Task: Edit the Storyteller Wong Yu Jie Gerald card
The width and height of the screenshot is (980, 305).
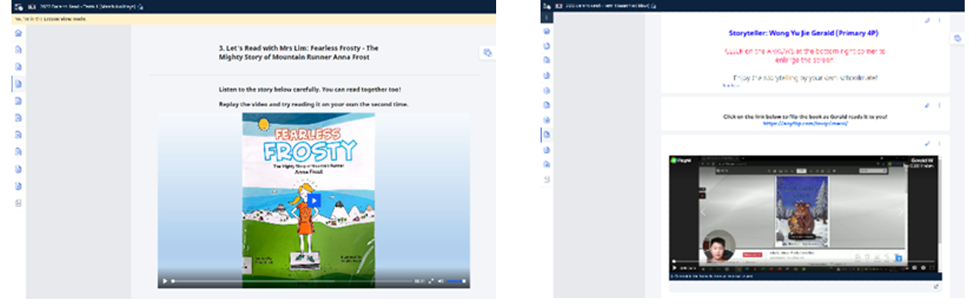Action: [927, 20]
